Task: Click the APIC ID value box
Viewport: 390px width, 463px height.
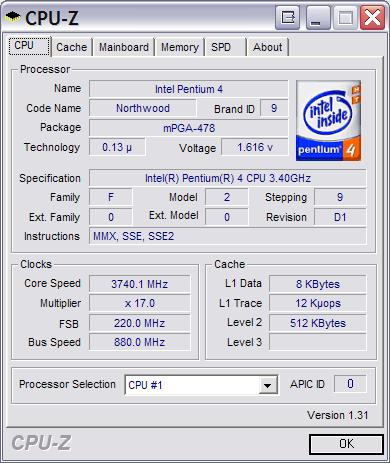Action: pos(350,384)
